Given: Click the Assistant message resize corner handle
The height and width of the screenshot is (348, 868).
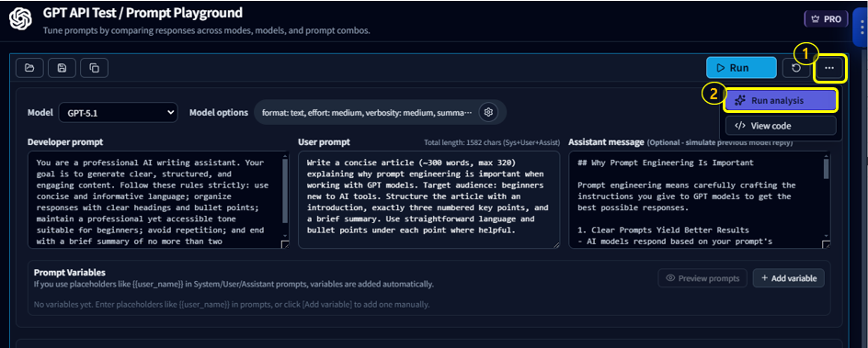Looking at the screenshot, I should click(826, 245).
